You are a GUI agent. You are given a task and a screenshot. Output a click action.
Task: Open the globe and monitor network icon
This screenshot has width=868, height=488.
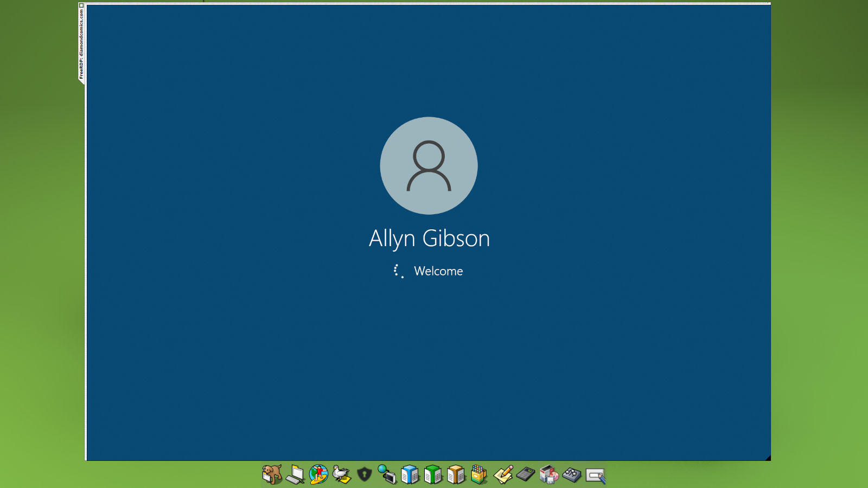click(x=387, y=474)
